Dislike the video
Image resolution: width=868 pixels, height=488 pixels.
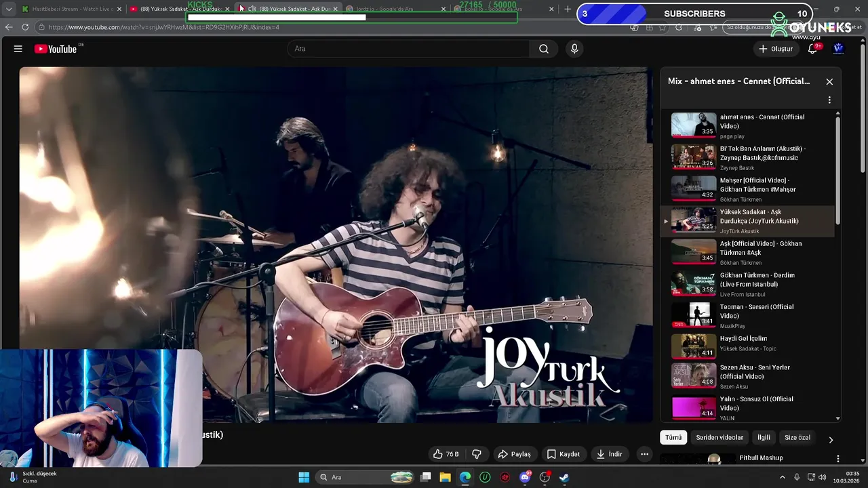[x=477, y=454]
